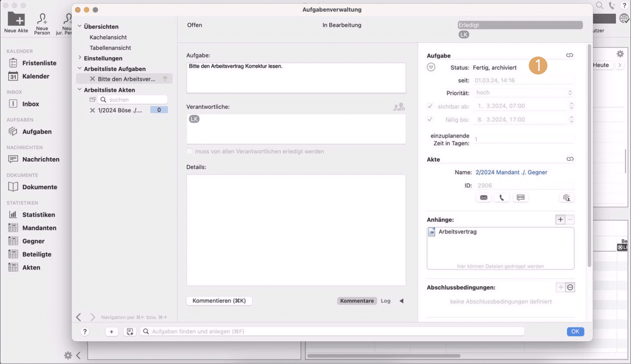The height and width of the screenshot is (364, 631).
Task: Click the new task from template icon
Action: coord(130,331)
